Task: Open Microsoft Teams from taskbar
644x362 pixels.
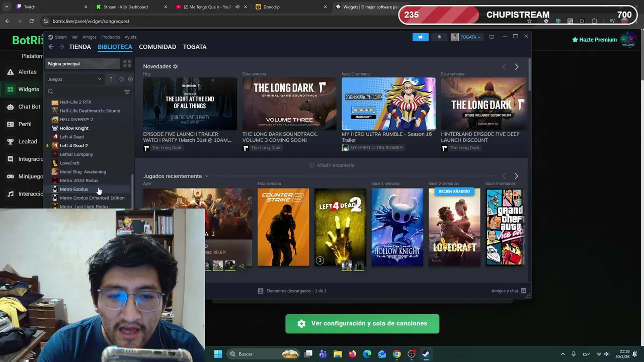Action: tap(323, 354)
